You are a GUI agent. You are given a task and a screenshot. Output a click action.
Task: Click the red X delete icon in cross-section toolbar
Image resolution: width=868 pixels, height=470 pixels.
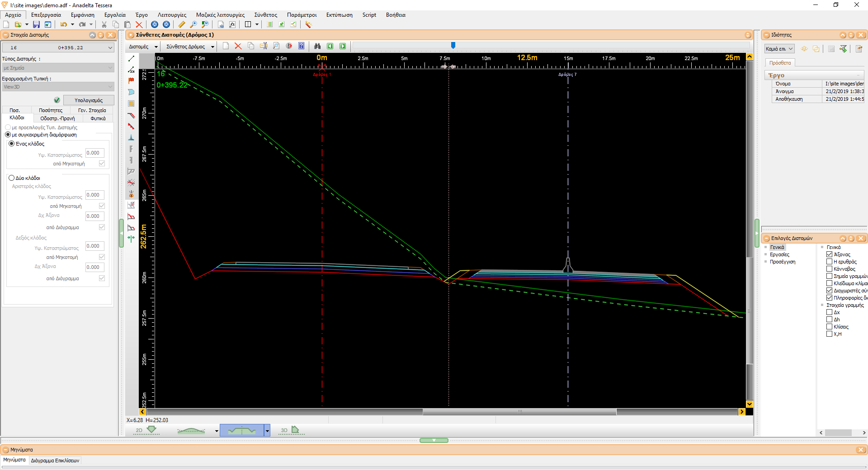(238, 46)
